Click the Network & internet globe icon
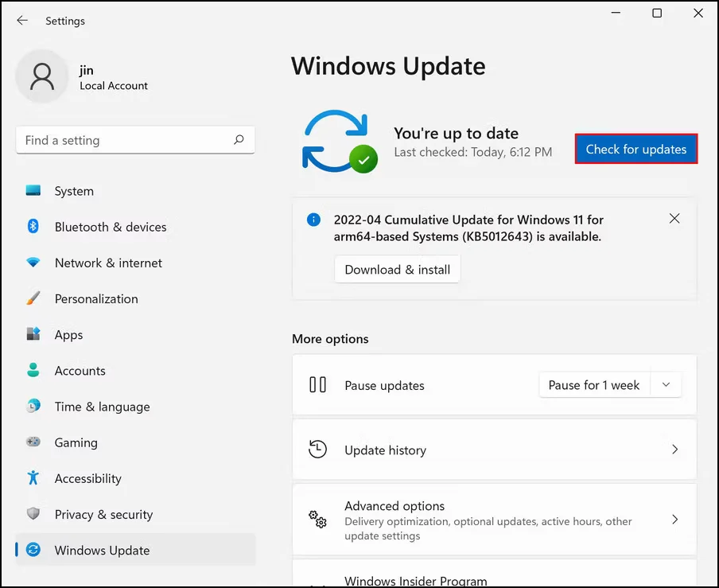719x588 pixels. 33,263
